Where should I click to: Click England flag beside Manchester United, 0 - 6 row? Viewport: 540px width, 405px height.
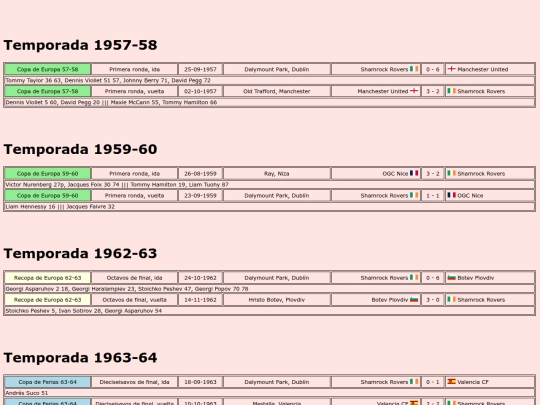pos(451,69)
